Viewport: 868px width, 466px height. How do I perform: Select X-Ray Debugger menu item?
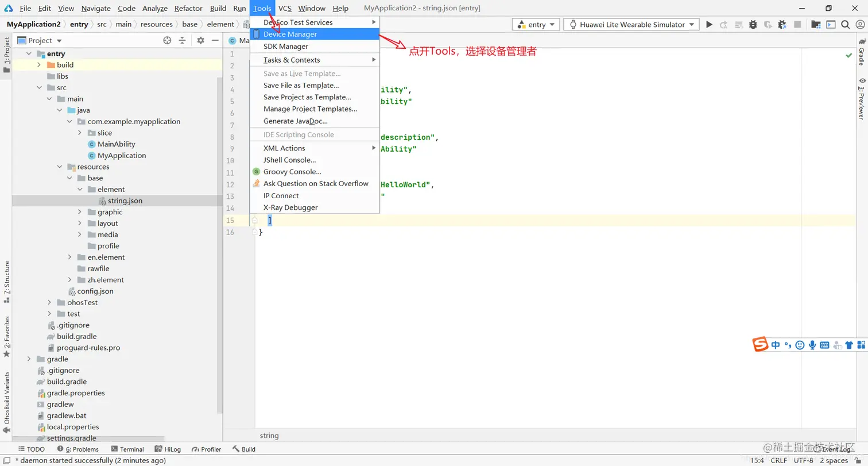[x=315, y=207]
